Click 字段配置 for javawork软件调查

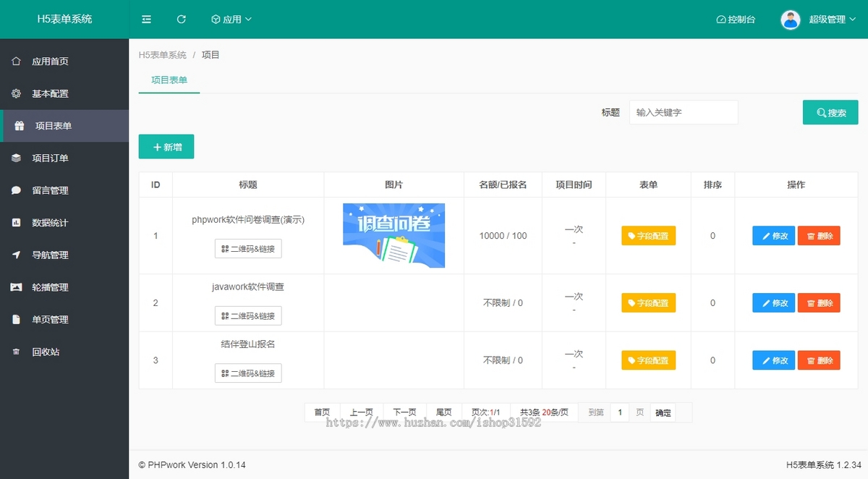click(648, 303)
